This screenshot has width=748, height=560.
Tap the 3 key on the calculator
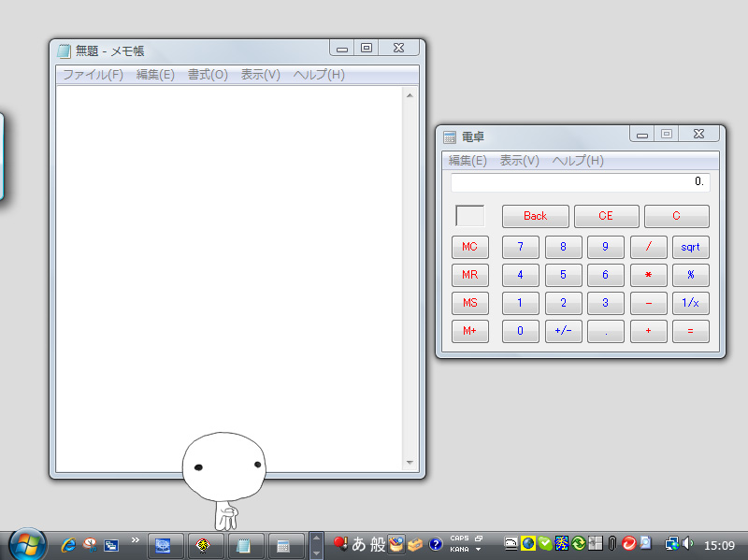605,303
